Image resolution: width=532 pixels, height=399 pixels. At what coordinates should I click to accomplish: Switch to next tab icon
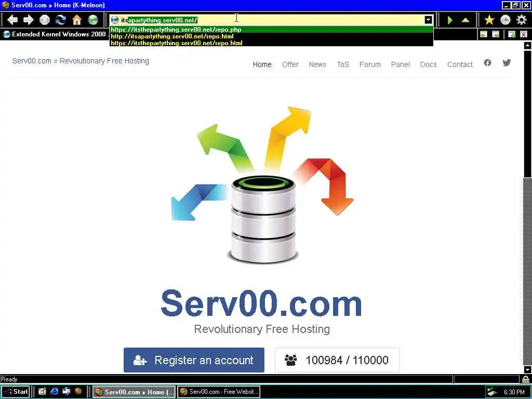coord(496,34)
